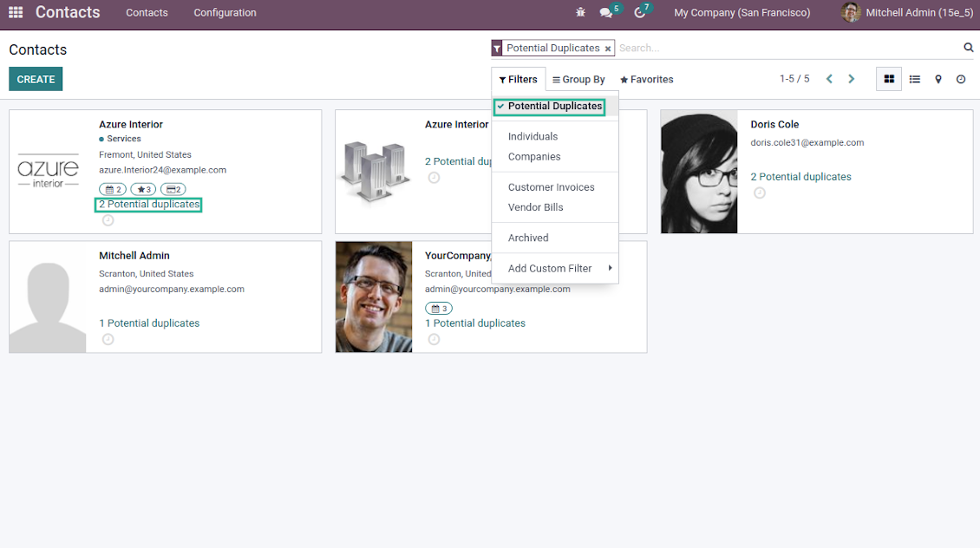Open Doris Cole photo thumbnail
The width and height of the screenshot is (980, 548).
pos(699,172)
